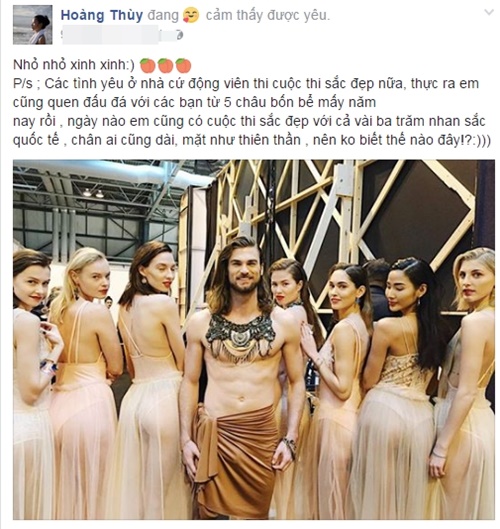The image size is (500, 529).
Task: Select the "Nhỏ nhỏ xinh xinh:)" caption text
Action: click(74, 65)
